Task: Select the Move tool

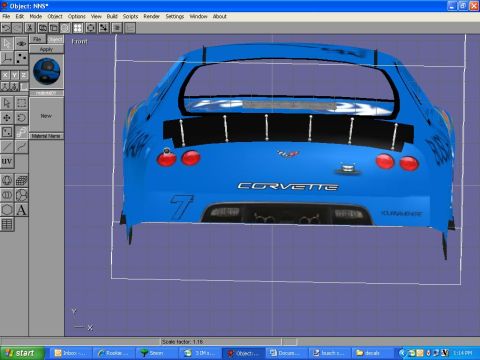Action: coord(7,118)
